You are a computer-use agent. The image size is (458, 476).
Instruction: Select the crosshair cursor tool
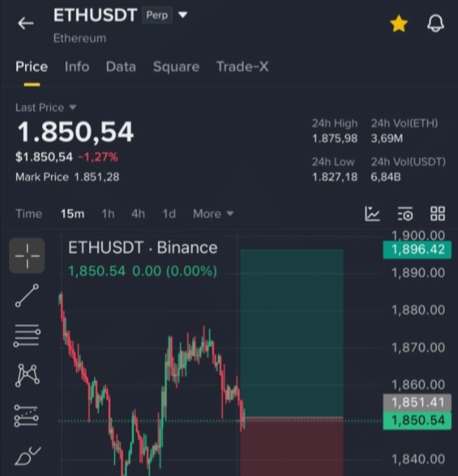tap(27, 255)
